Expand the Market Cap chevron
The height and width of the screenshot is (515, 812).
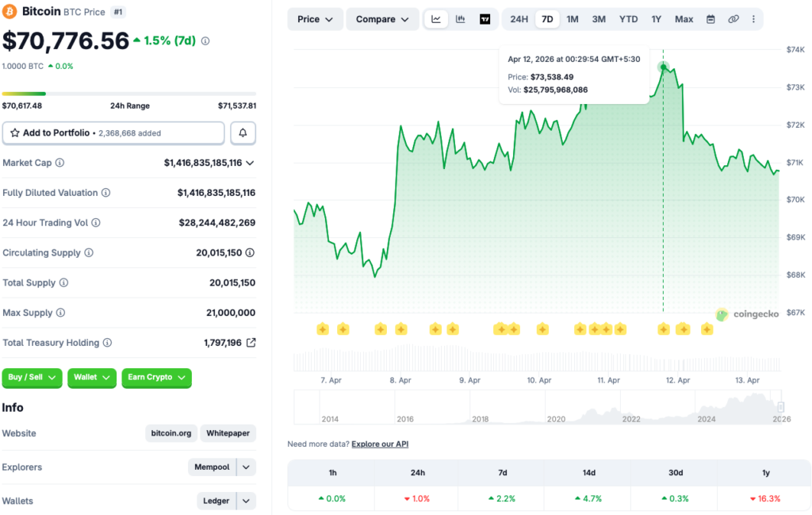251,163
